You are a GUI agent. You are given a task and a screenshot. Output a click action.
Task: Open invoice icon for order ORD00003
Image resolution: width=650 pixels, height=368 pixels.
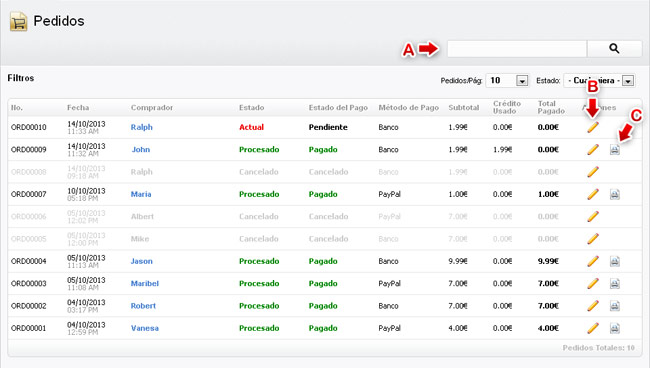click(615, 284)
